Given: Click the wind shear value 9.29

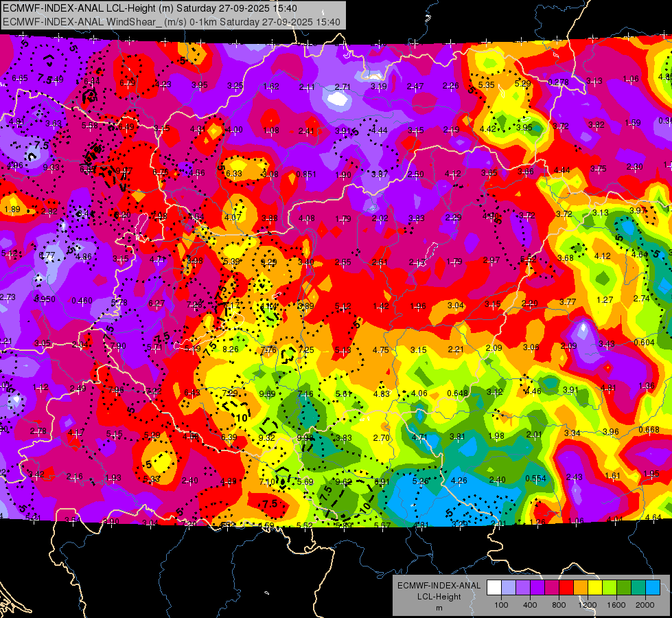Looking at the screenshot, I should pos(268,262).
